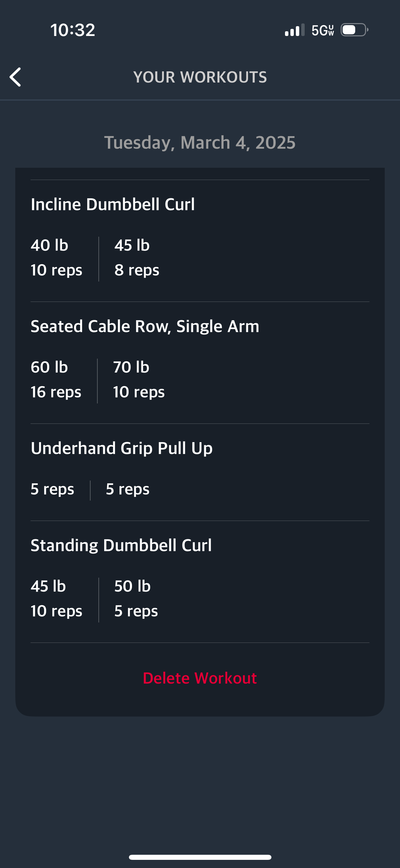Open the Incline Dumbbell Curl exercise
The width and height of the screenshot is (400, 868).
(113, 204)
